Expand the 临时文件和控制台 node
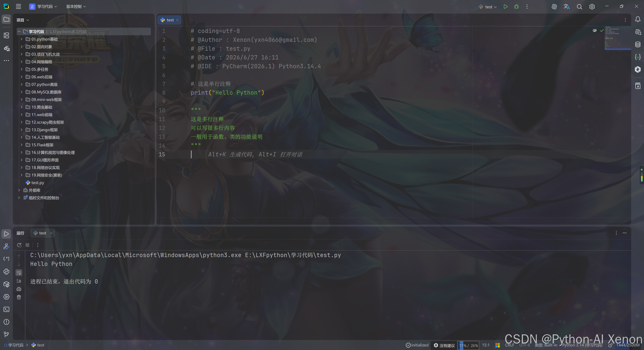Image resolution: width=644 pixels, height=350 pixels. (x=19, y=198)
